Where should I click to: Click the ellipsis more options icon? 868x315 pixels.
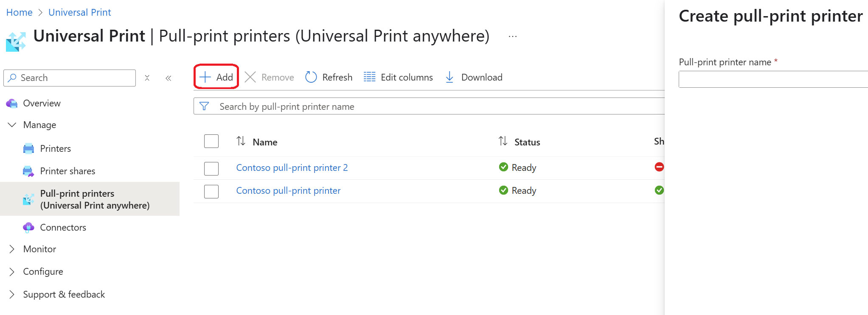[x=513, y=36]
